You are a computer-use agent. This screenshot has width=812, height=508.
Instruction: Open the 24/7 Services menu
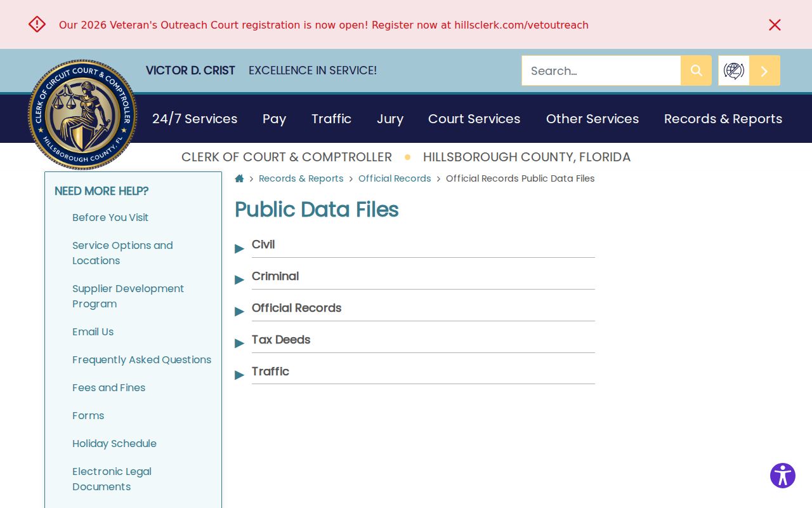pyautogui.click(x=195, y=119)
